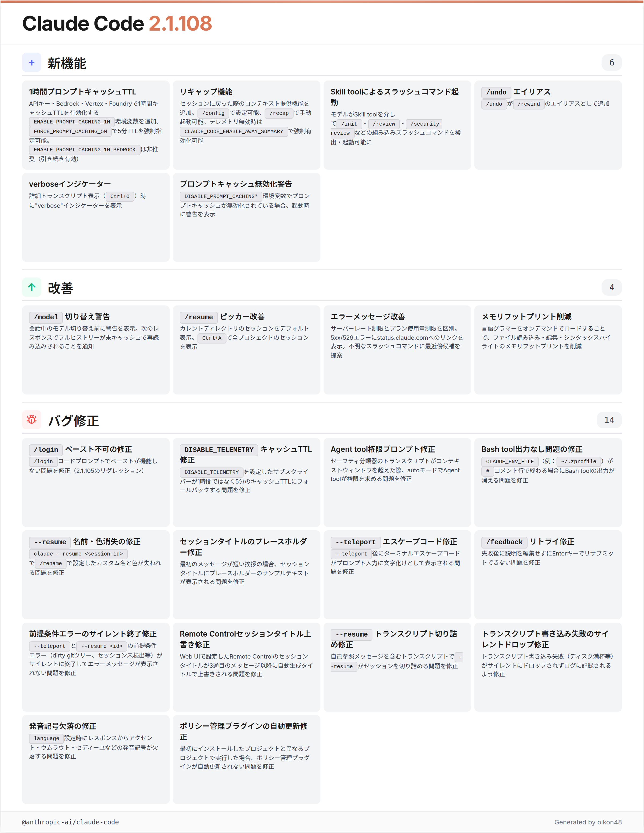Click the claude --resume <session-id> code tag
The width and height of the screenshot is (644, 833).
(x=78, y=554)
